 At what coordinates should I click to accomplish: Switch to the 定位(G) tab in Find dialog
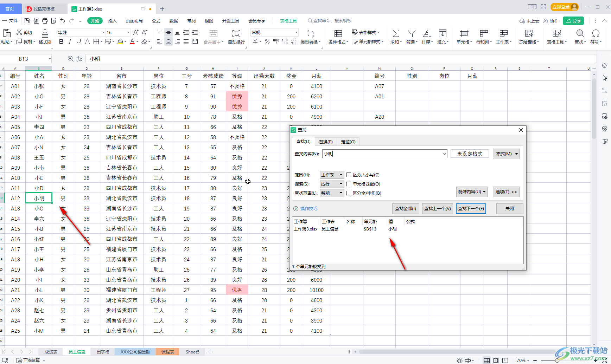point(348,142)
